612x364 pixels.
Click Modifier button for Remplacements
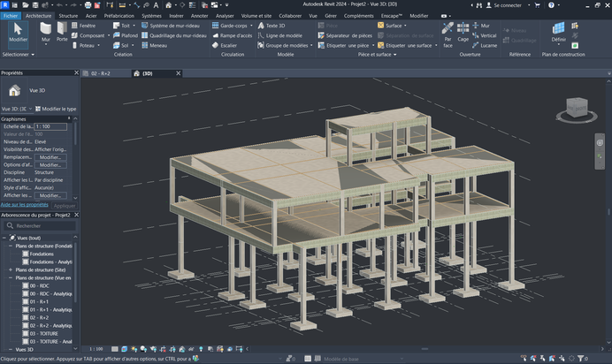(50, 156)
